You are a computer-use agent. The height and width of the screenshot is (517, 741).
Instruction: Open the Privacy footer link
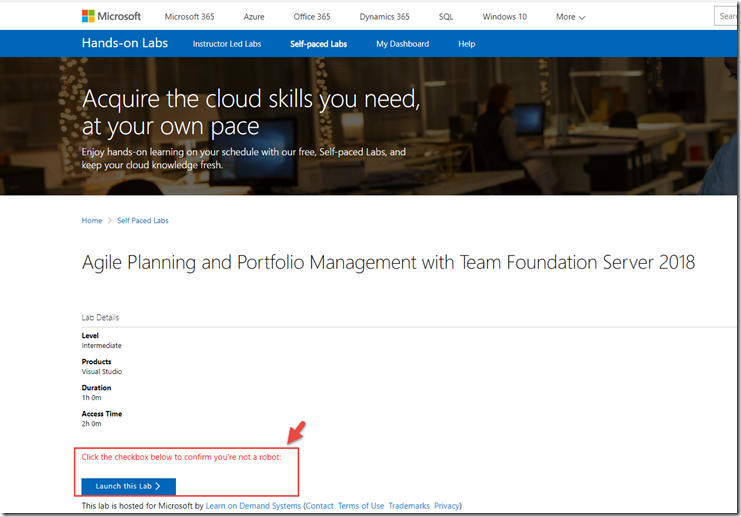tap(447, 506)
